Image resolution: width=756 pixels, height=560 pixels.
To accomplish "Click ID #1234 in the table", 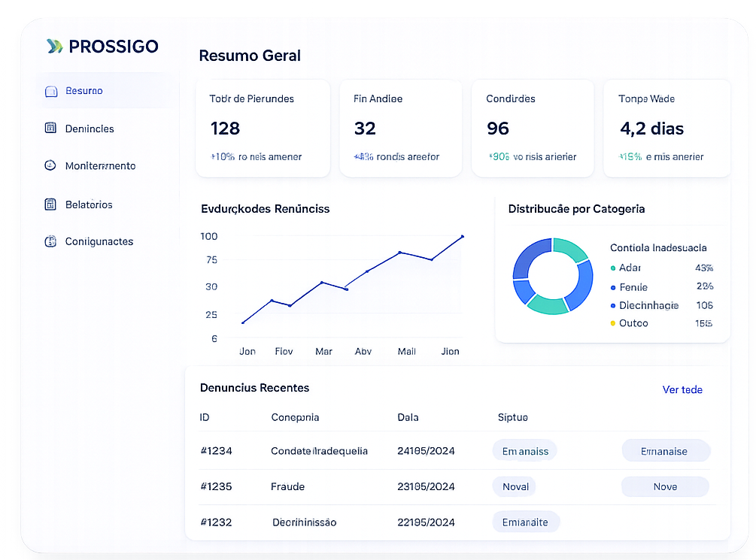I will pyautogui.click(x=216, y=451).
